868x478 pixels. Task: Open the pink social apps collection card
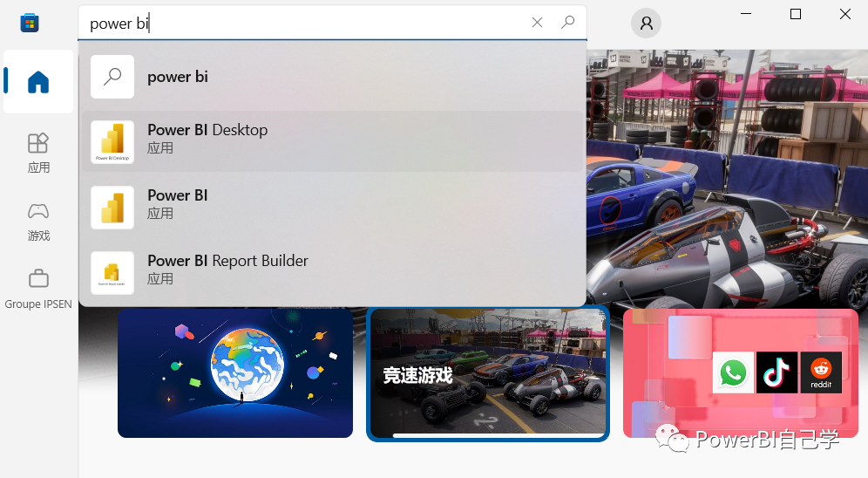tap(741, 372)
